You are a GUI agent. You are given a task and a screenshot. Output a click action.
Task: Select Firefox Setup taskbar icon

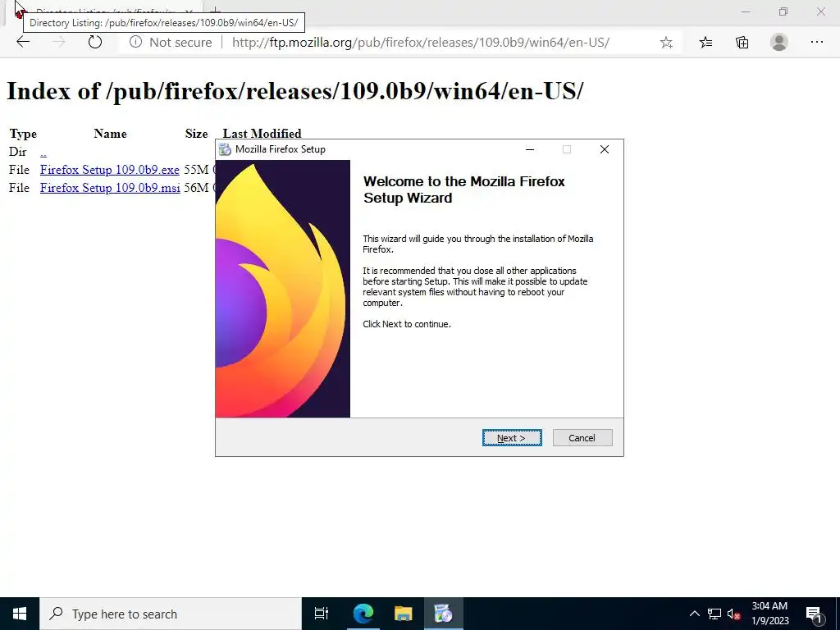tap(443, 614)
